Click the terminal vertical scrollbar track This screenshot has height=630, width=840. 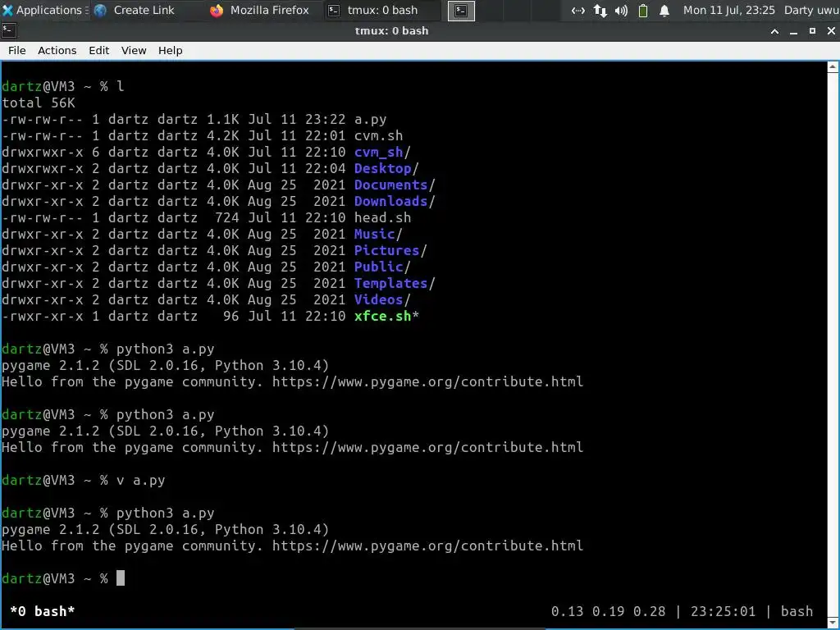pos(833,343)
